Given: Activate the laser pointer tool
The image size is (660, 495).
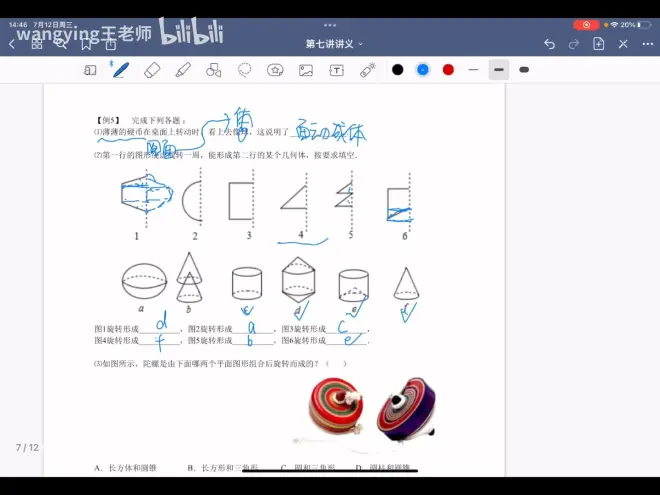Looking at the screenshot, I should (x=368, y=70).
